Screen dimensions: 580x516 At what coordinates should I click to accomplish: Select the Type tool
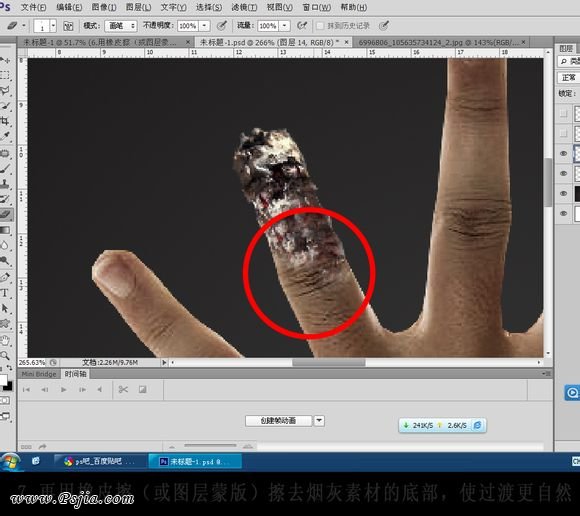click(x=5, y=293)
